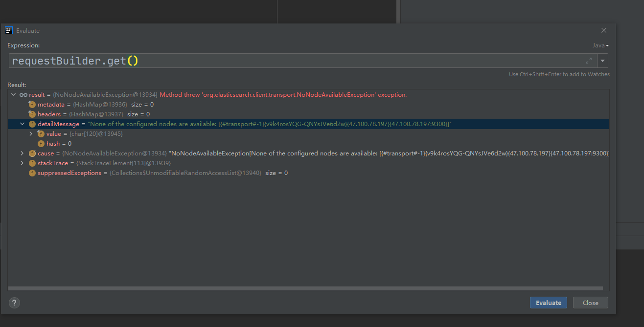Click the field icon next to detailMessage
The image size is (644, 327).
[x=32, y=124]
